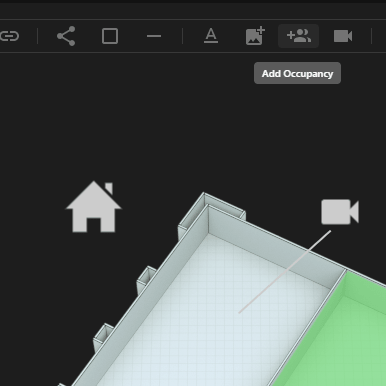Click the lower wall notch on left wall
The height and width of the screenshot is (386, 386).
(x=103, y=337)
